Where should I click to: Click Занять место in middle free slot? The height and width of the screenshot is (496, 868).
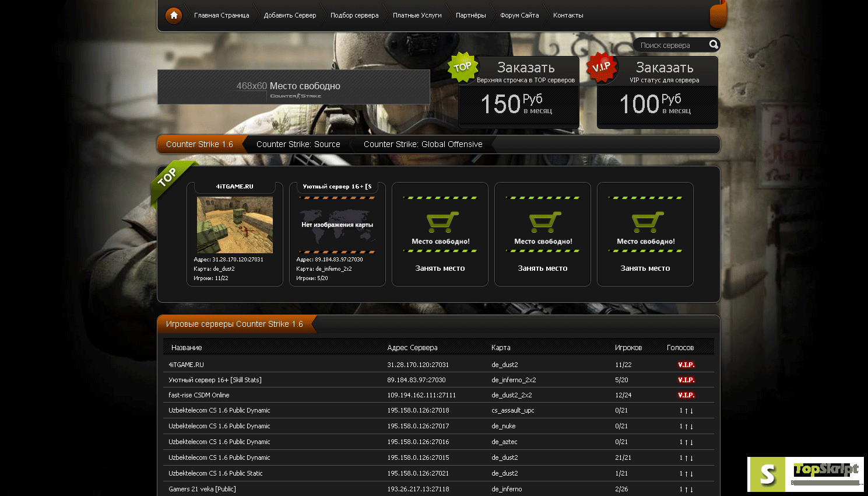point(543,268)
